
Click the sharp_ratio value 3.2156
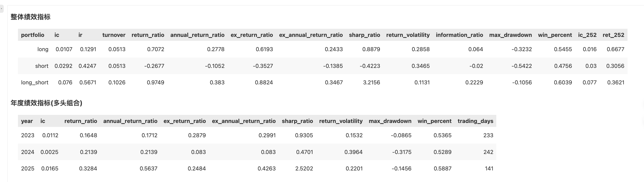[371, 83]
